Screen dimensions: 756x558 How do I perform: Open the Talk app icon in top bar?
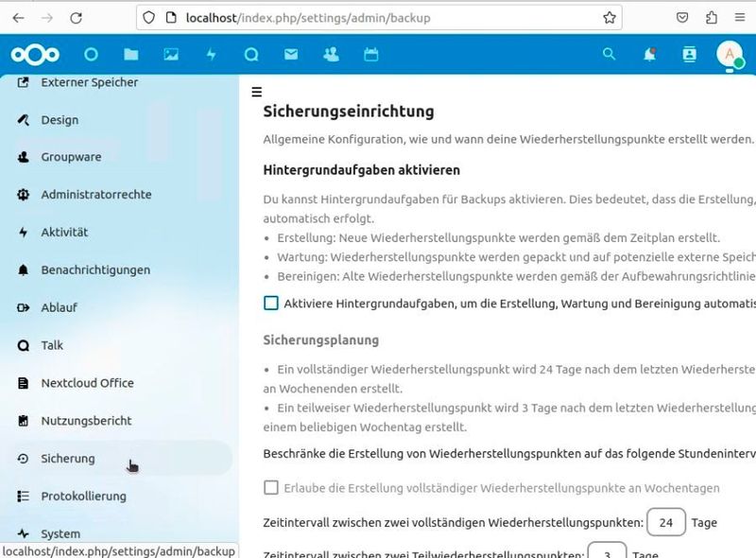[251, 55]
